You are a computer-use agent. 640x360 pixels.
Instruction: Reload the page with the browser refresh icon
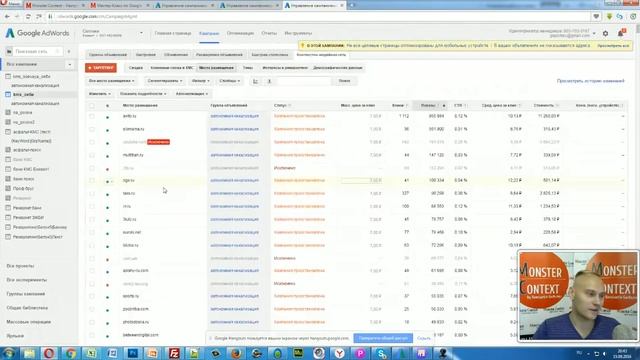[28, 17]
